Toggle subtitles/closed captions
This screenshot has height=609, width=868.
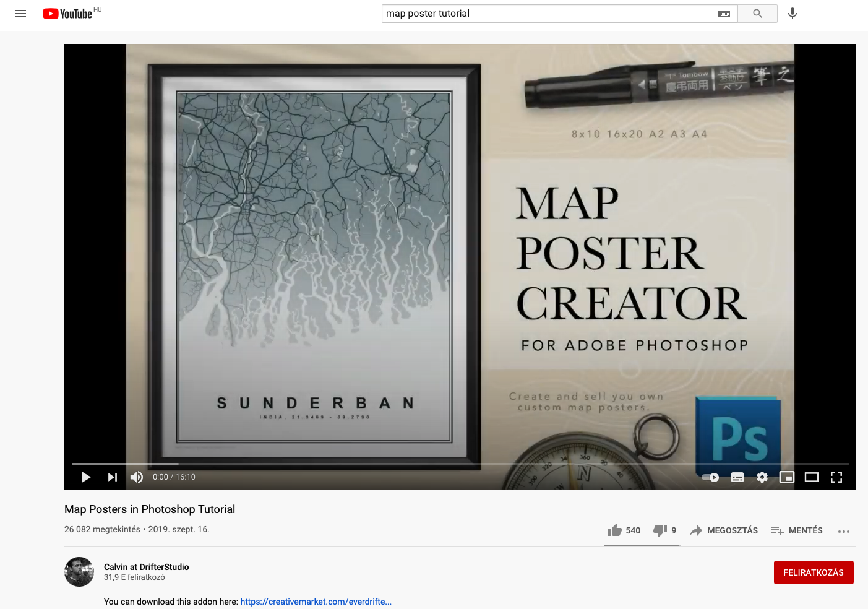[x=737, y=477]
